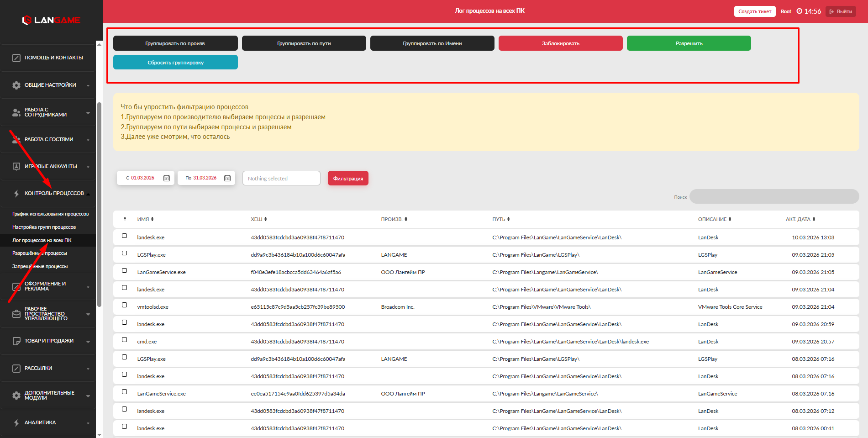
Task: Click Группировать по пути button
Action: coord(304,43)
